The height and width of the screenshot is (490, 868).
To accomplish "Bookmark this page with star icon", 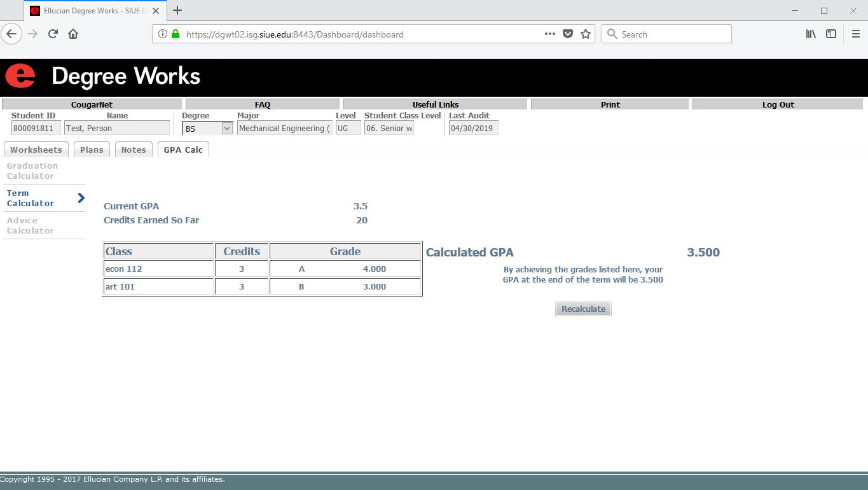I will coord(586,34).
